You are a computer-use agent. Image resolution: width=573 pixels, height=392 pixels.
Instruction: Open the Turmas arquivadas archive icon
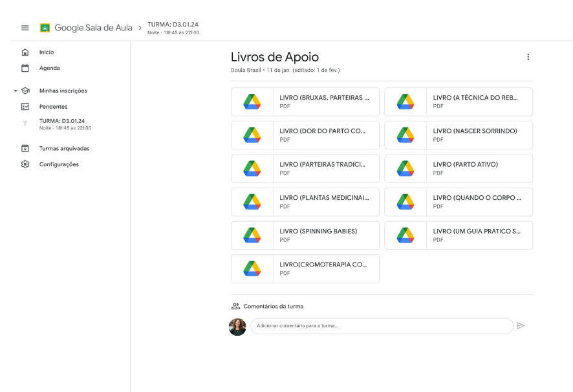[25, 148]
